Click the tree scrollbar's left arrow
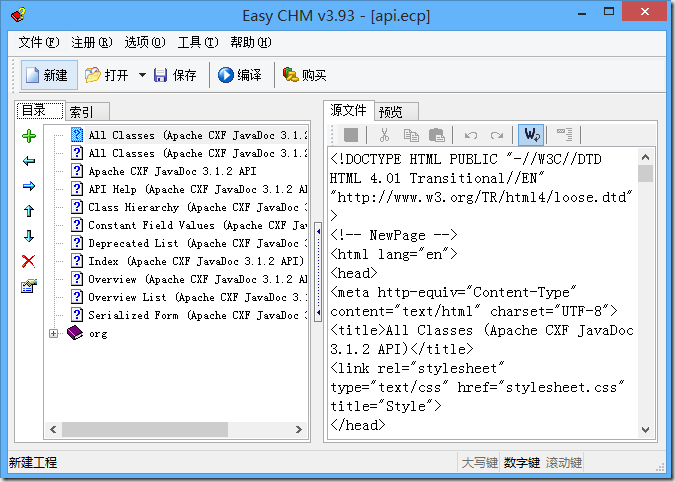This screenshot has width=675, height=482. click(53, 429)
